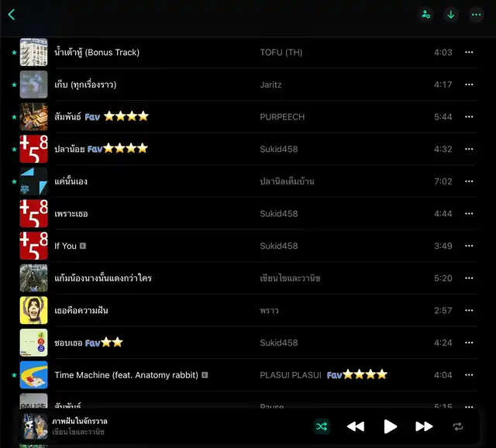This screenshot has width=496, height=448.
Task: Open now playing album artwork thumbnail
Action: [x=35, y=426]
